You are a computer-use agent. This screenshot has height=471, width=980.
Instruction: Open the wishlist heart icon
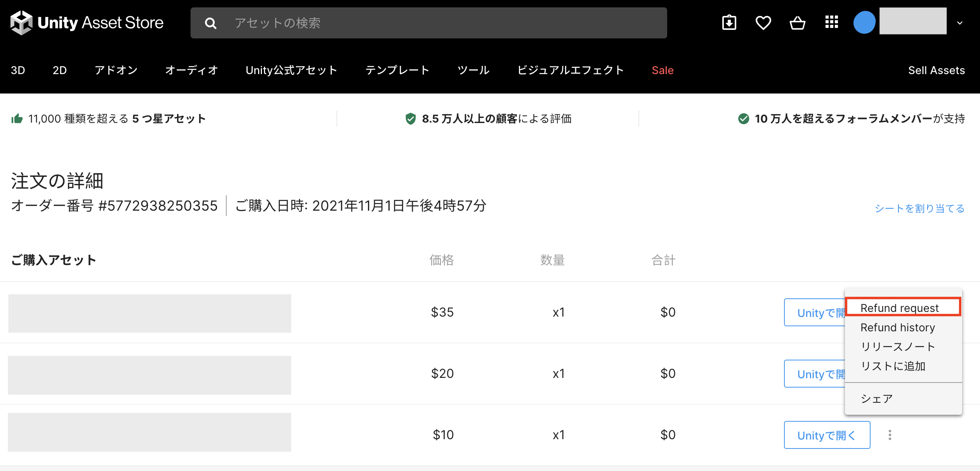pyautogui.click(x=763, y=23)
